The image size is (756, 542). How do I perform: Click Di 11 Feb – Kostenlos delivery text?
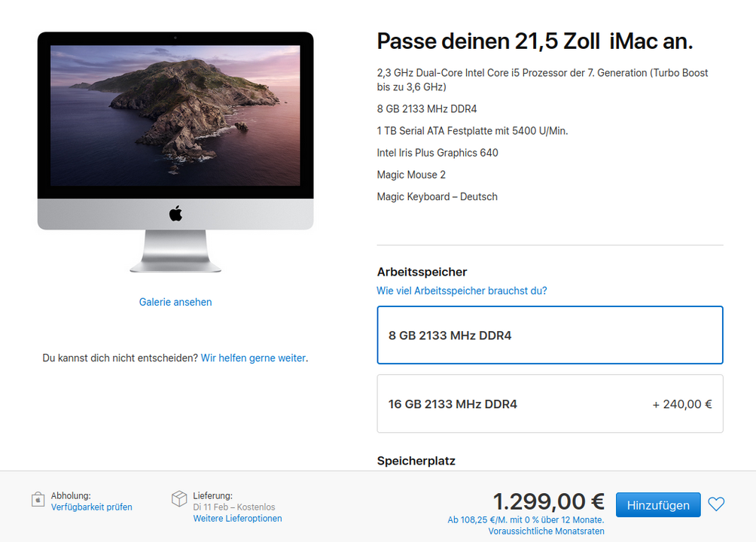coord(234,507)
